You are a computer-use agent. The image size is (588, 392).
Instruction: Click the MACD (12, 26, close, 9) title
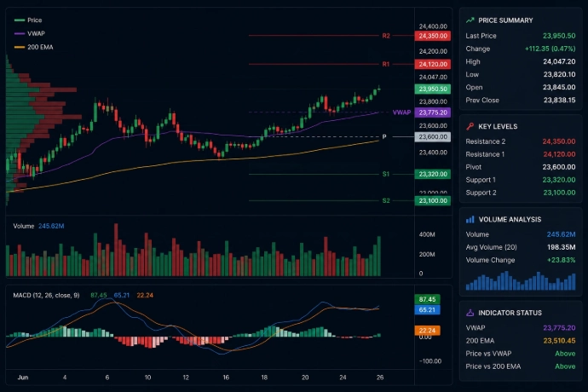pos(46,295)
